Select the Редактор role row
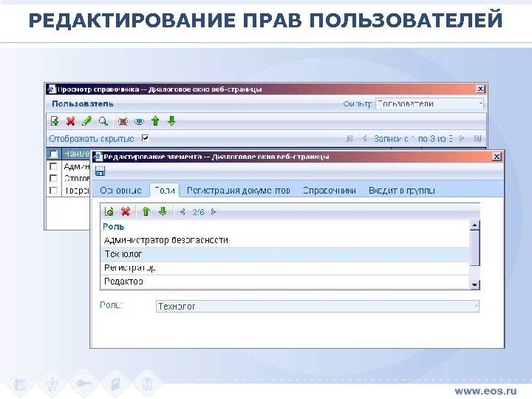The height and width of the screenshot is (399, 532). tap(285, 282)
